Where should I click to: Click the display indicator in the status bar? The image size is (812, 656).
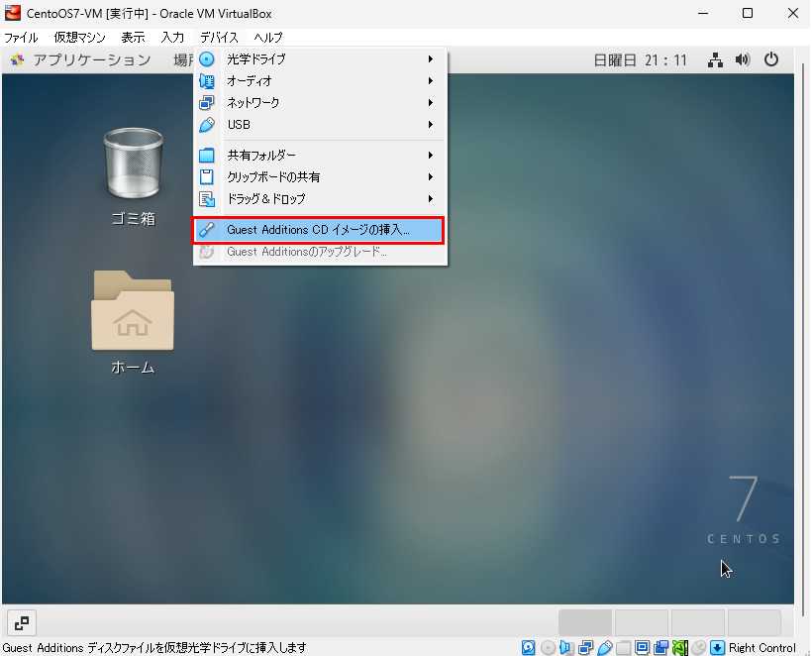point(642,648)
